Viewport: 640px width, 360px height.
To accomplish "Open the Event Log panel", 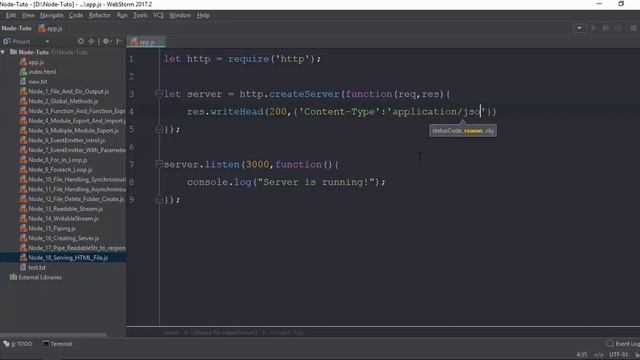I will (x=623, y=344).
